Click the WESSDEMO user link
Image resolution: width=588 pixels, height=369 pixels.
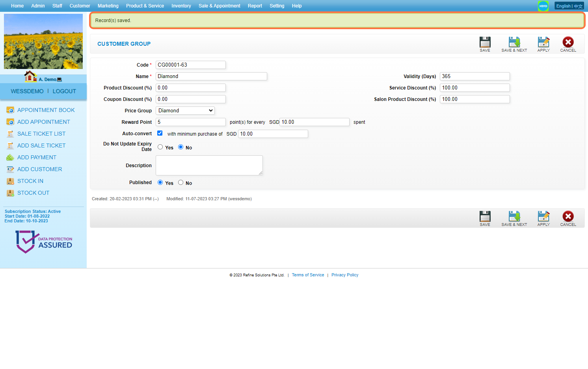tap(27, 91)
